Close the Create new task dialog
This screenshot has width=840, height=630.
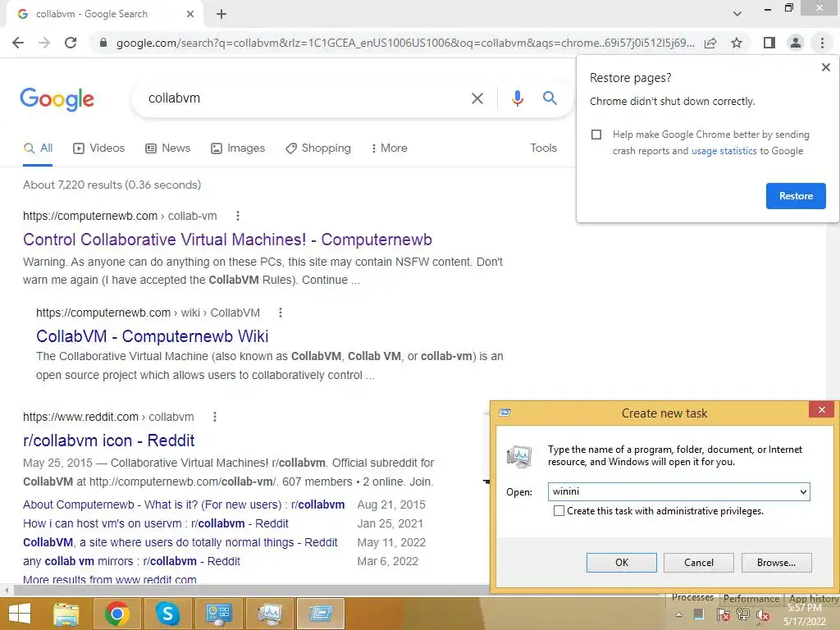[x=821, y=410]
